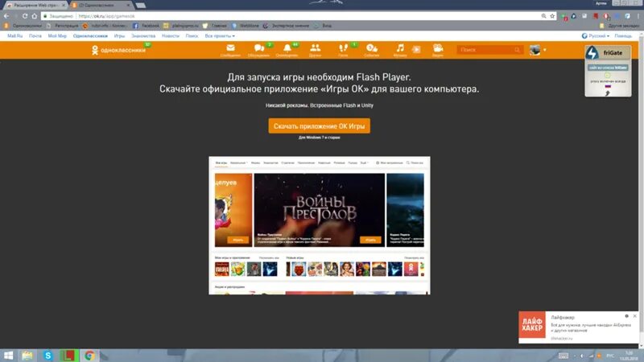Click the page vertical scrollbar
The height and width of the screenshot is (362, 644).
pos(641,189)
